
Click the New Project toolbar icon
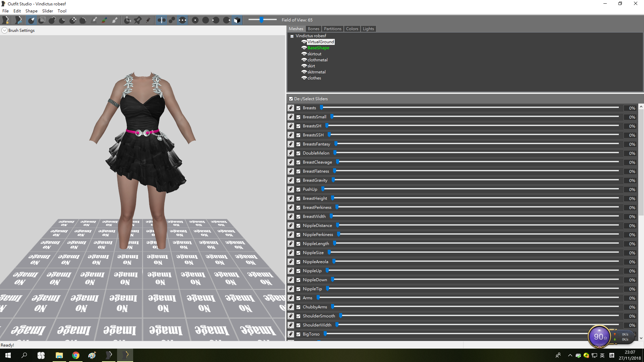coord(5,20)
